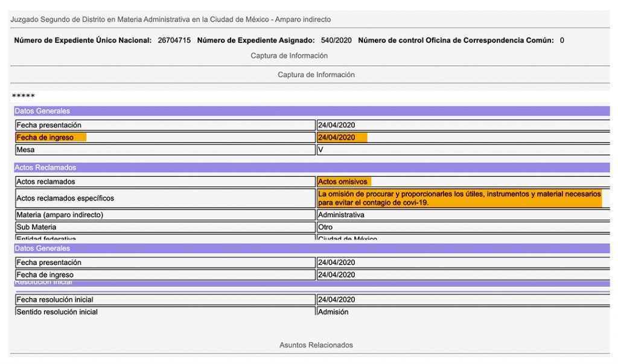Select the Mesa value 'V'
The image size is (618, 364).
pyautogui.click(x=320, y=150)
